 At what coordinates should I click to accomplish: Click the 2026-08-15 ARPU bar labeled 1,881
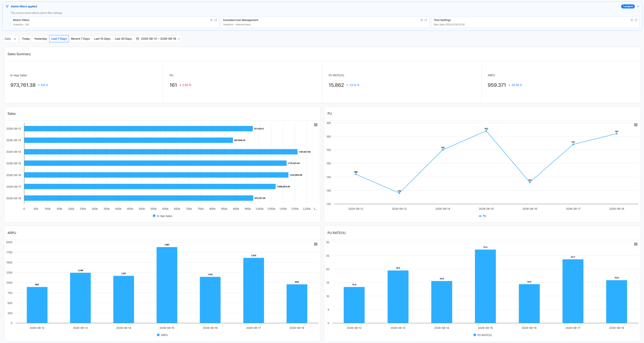tap(167, 285)
